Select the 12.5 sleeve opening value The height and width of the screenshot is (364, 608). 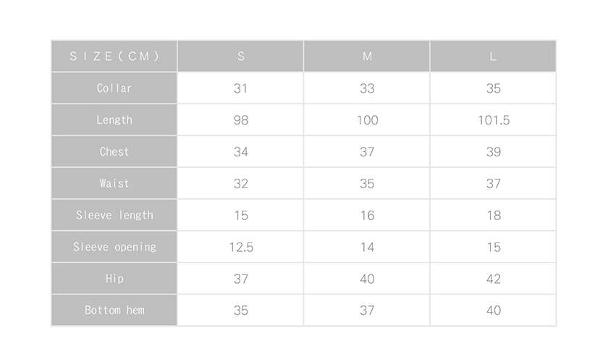241,247
